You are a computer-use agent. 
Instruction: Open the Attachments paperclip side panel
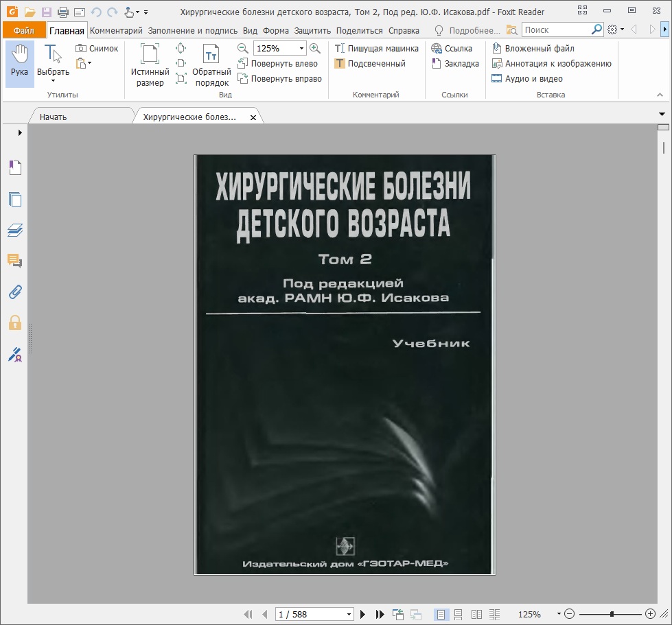coord(15,292)
